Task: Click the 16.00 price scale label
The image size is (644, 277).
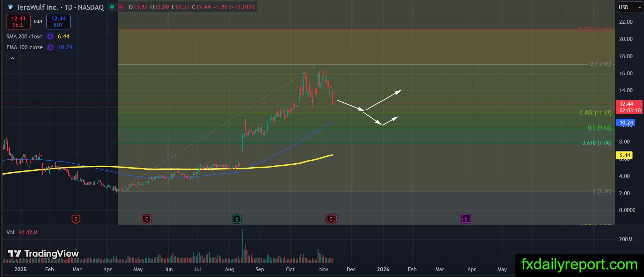Action: 626,74
